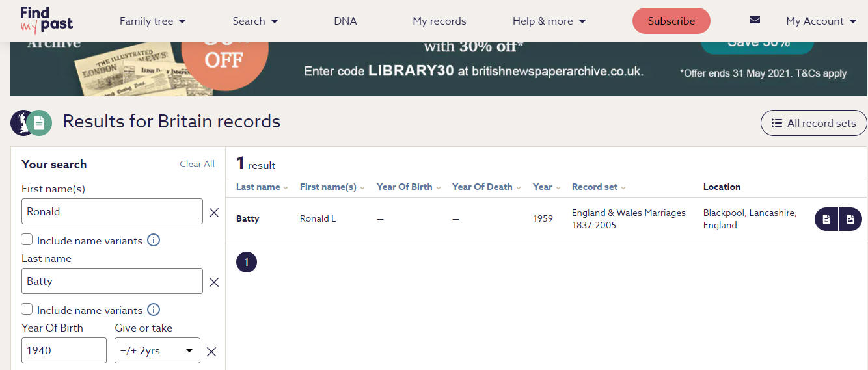View transcript of Ronald L Batty record
This screenshot has height=370, width=868.
[x=826, y=219]
